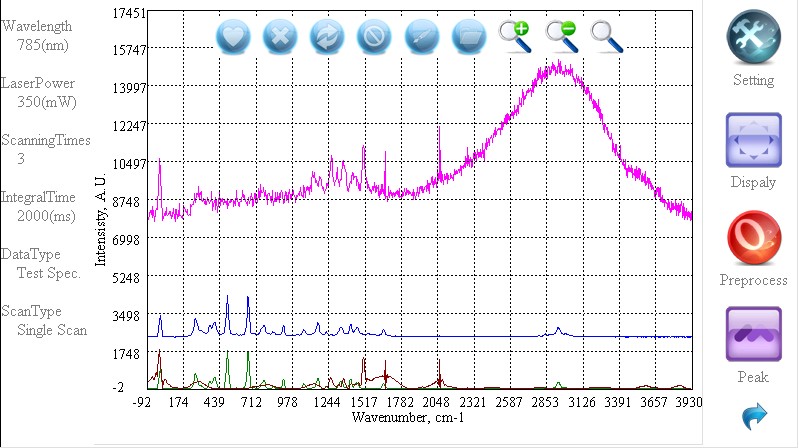This screenshot has width=799, height=448.
Task: Zoom out with the minus magnifier
Action: click(561, 36)
